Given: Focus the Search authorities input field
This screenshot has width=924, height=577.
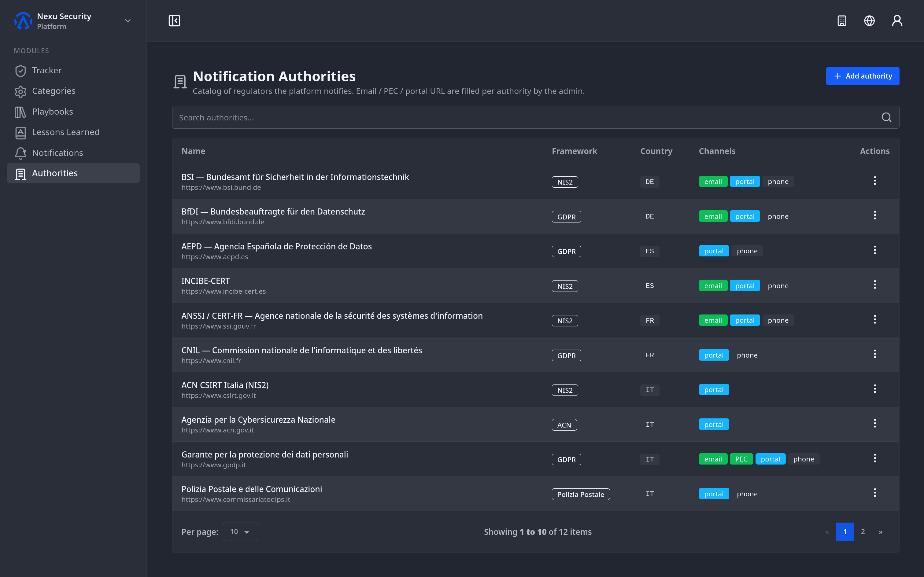Looking at the screenshot, I should [535, 117].
